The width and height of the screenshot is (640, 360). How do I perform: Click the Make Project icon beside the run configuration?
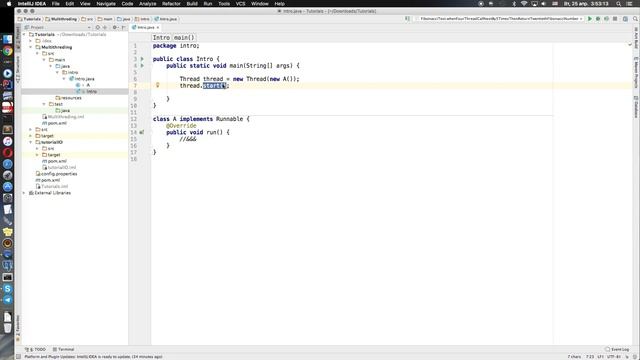pyautogui.click(x=407, y=19)
